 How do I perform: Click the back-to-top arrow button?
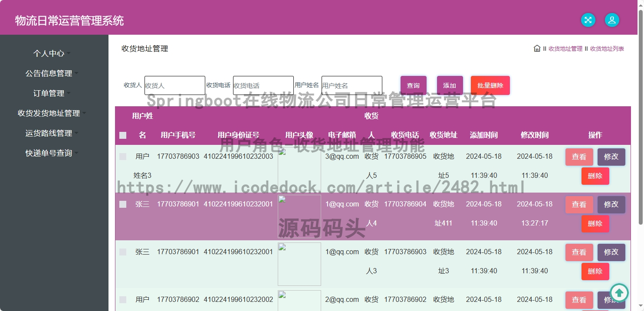(x=619, y=293)
